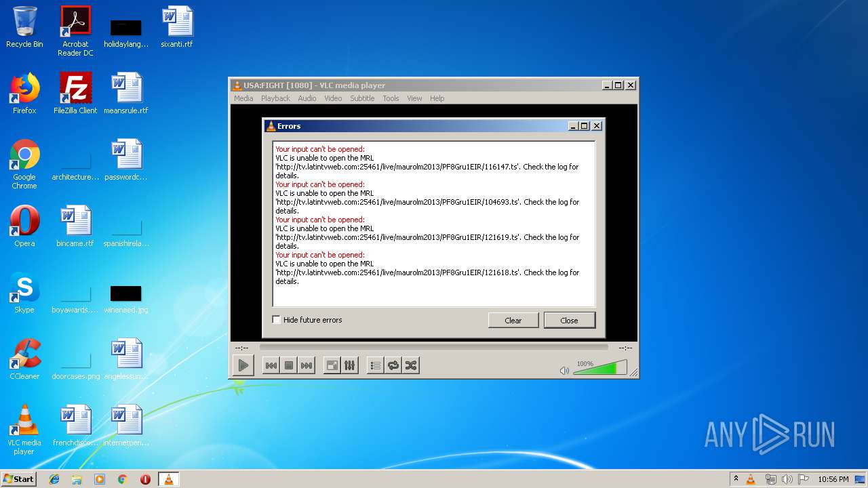
Task: Click the taskbar clock showing 10:56 PM
Action: point(833,479)
